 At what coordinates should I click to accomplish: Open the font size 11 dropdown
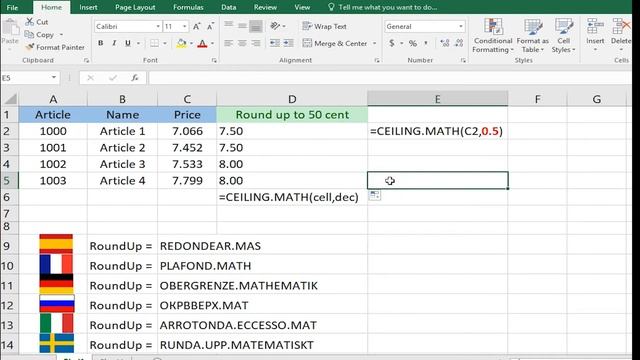pos(184,27)
